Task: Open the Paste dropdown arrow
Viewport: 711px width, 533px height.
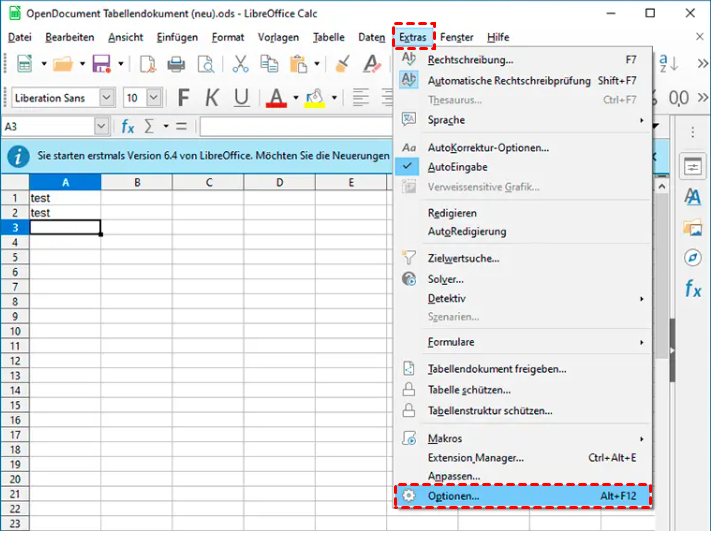Action: (317, 64)
